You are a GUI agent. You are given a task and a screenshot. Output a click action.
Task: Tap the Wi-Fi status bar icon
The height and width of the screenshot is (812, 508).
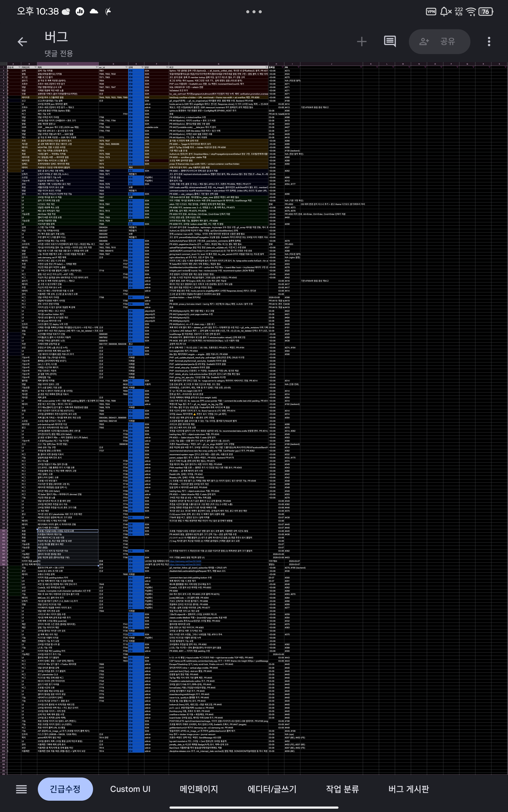click(471, 12)
